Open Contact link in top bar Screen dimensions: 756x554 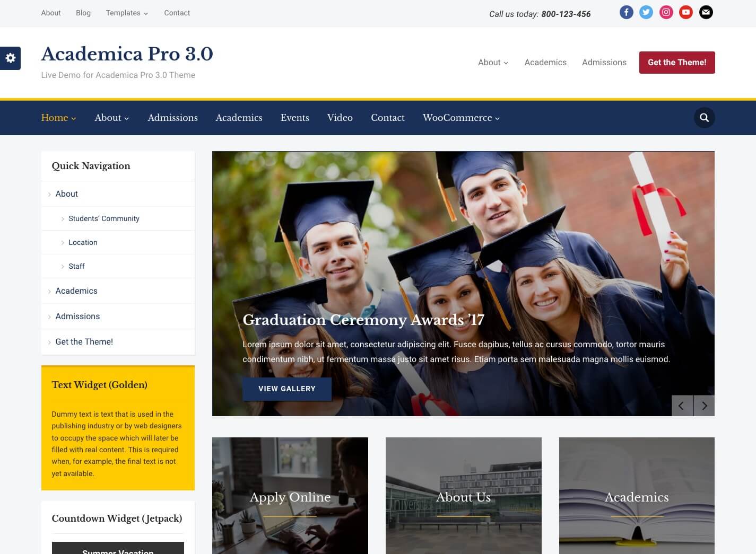(x=177, y=13)
